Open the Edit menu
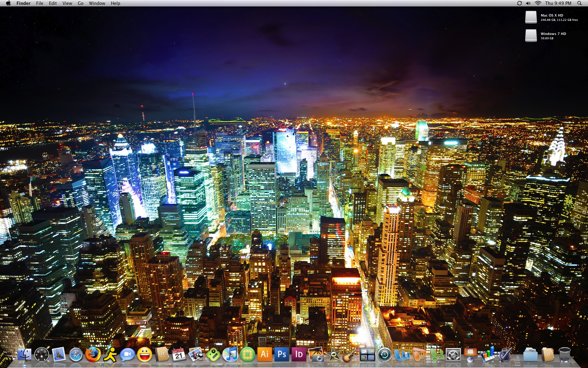The height and width of the screenshot is (368, 588). coord(53,3)
